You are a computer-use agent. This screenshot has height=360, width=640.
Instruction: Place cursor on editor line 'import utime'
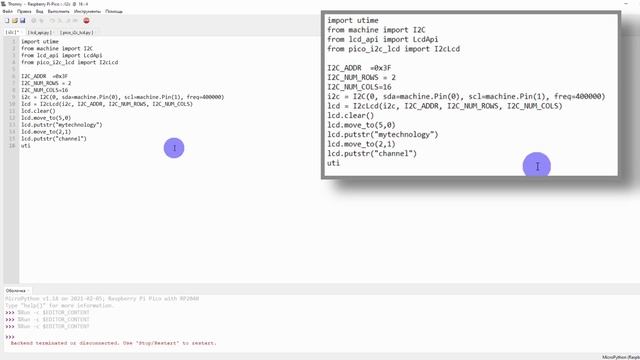pos(40,42)
